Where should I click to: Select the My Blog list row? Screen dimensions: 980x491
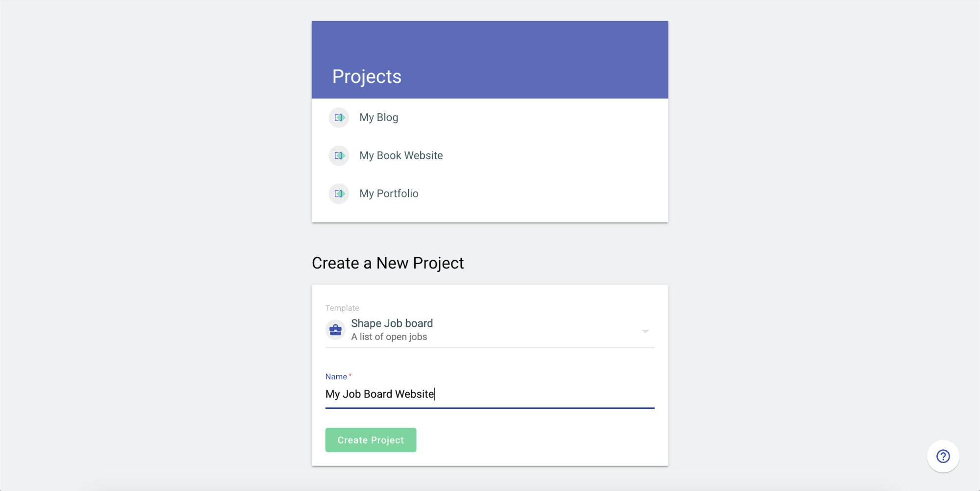coord(490,118)
